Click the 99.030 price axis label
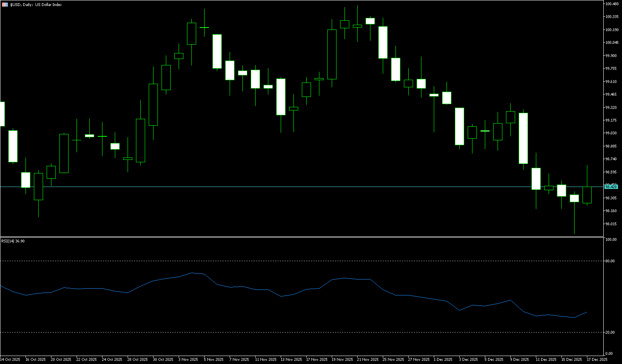Image resolution: width=622 pixels, height=364 pixels. pyautogui.click(x=611, y=133)
